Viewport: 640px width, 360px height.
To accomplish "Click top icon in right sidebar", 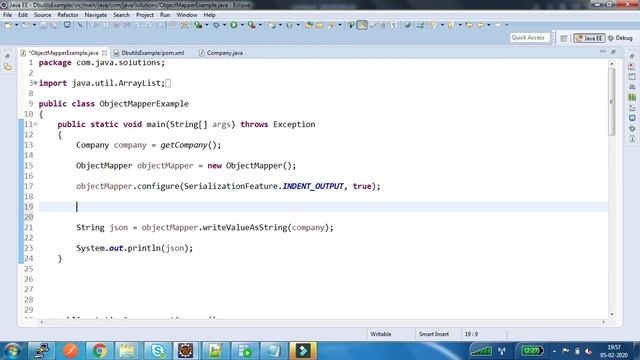I will click(x=632, y=56).
